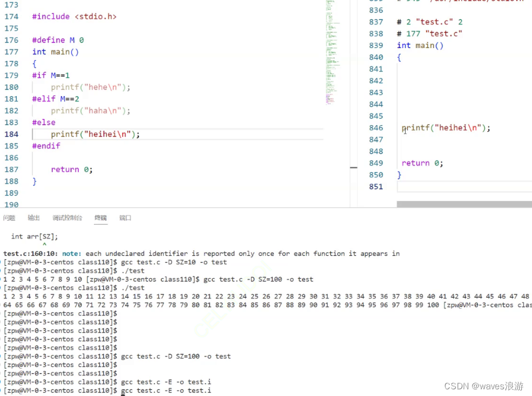Screen dimensions: 532x396
Task: Click the opening brace on line 178
Action: pyautogui.click(x=34, y=64)
